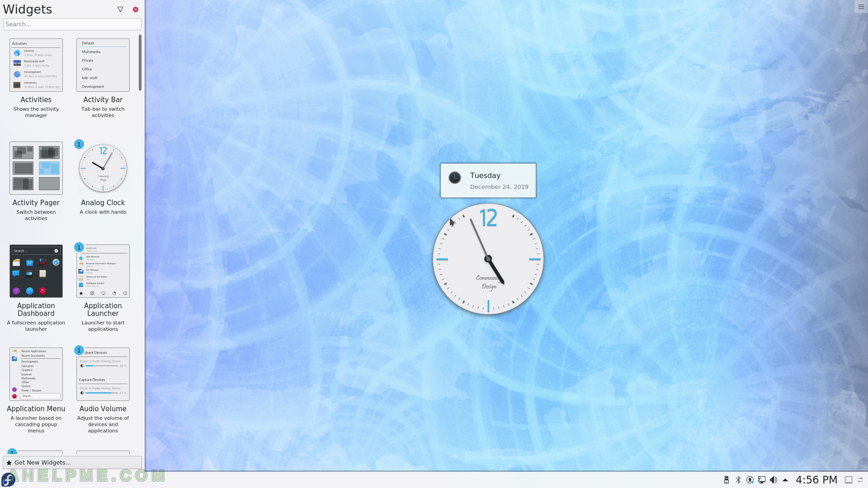The height and width of the screenshot is (488, 868).
Task: Click 'A fullscreen application launcher' text
Action: pos(36,326)
